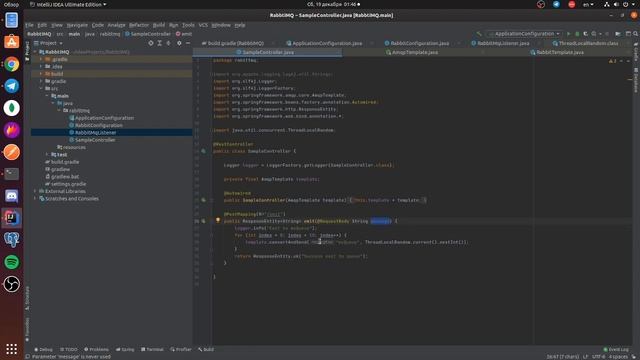This screenshot has height=360, width=640.
Task: Click the Collapse All icon in Project panel
Action: point(169,43)
